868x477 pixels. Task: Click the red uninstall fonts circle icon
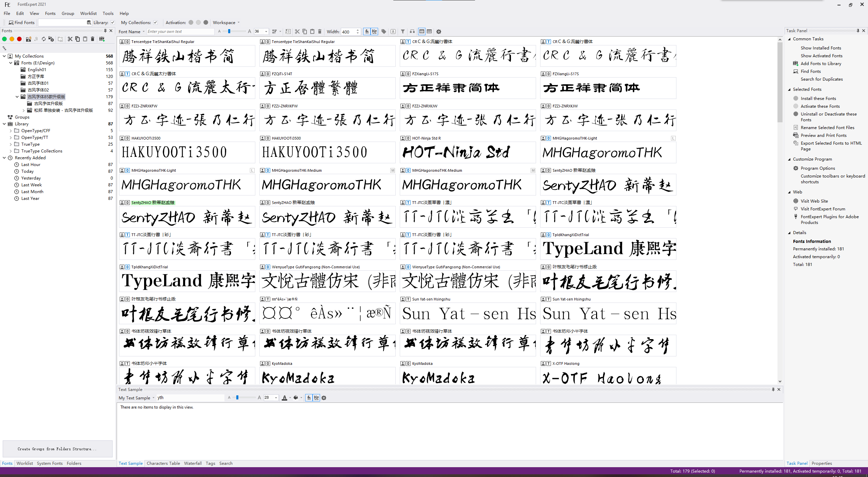pyautogui.click(x=19, y=39)
